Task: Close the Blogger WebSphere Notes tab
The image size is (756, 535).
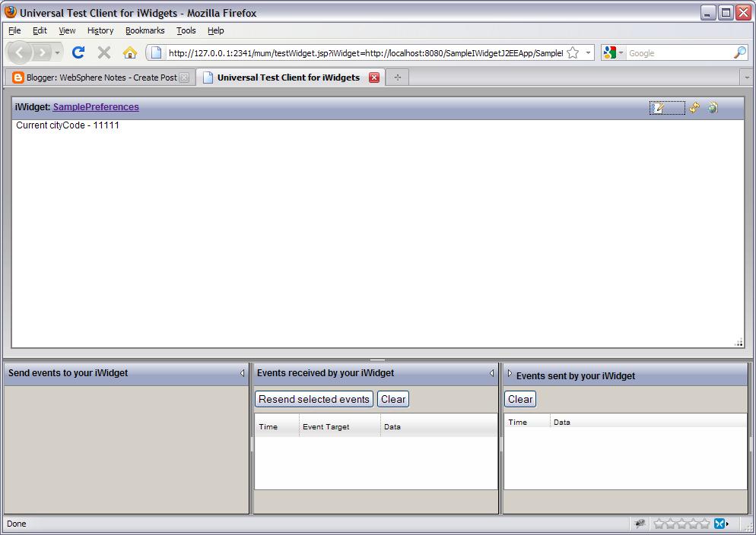Action: click(x=184, y=78)
